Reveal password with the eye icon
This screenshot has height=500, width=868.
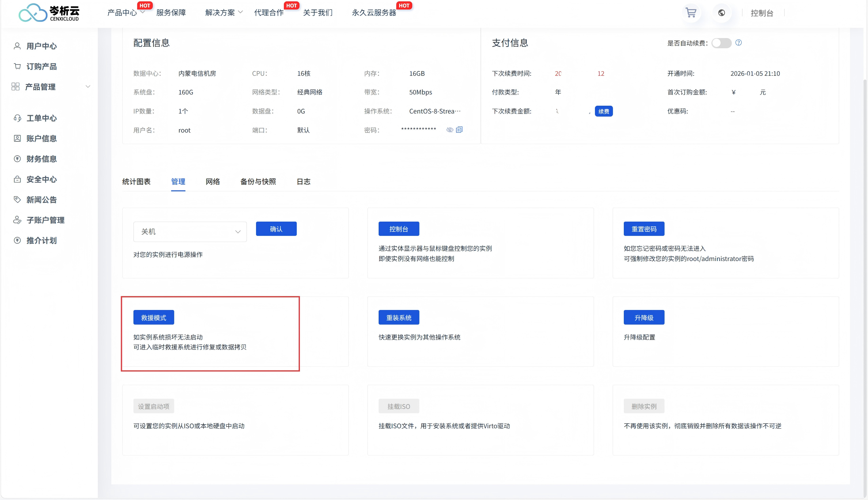pos(449,130)
